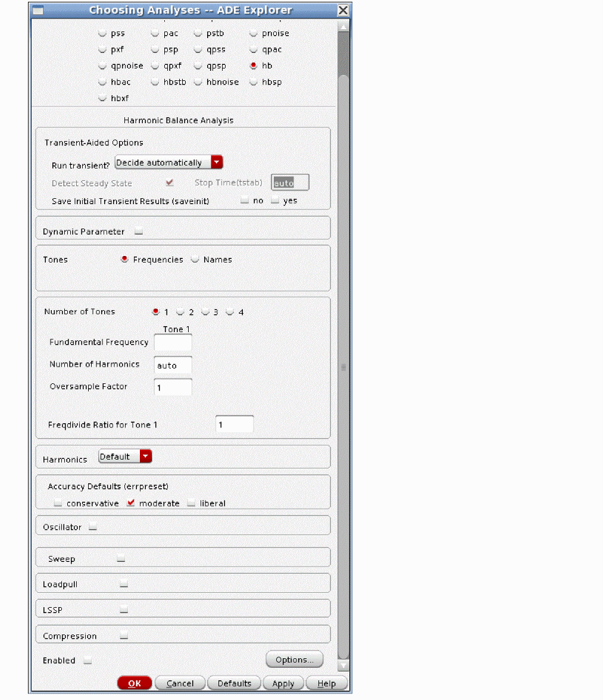The width and height of the screenshot is (603, 700).
Task: Click the OK button
Action: (135, 683)
